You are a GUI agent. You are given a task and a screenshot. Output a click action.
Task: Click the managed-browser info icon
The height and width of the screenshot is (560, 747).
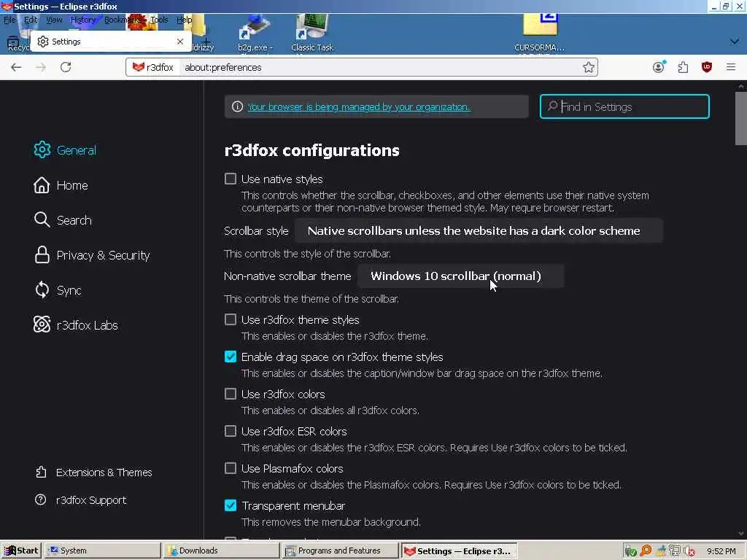(237, 106)
